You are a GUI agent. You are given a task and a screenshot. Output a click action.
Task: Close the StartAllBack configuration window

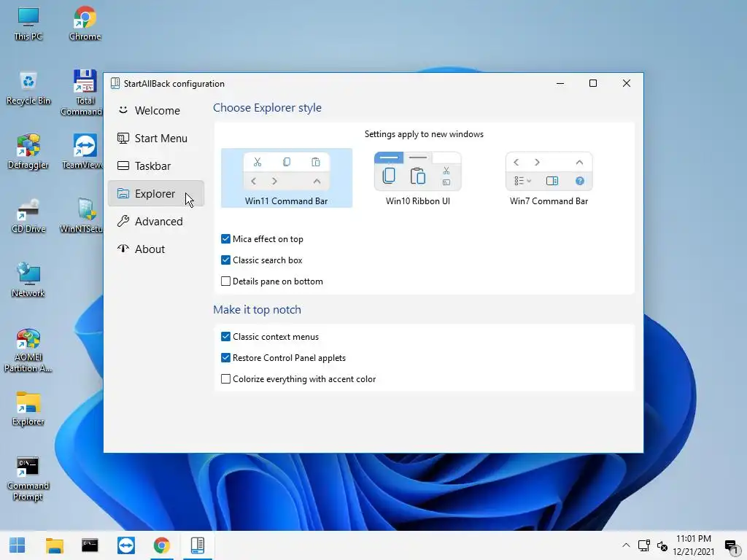click(x=627, y=83)
